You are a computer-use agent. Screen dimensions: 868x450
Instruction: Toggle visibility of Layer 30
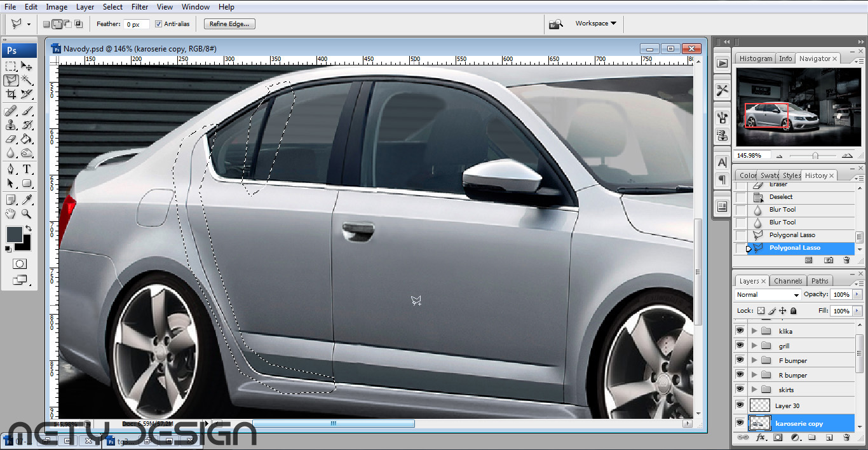740,405
